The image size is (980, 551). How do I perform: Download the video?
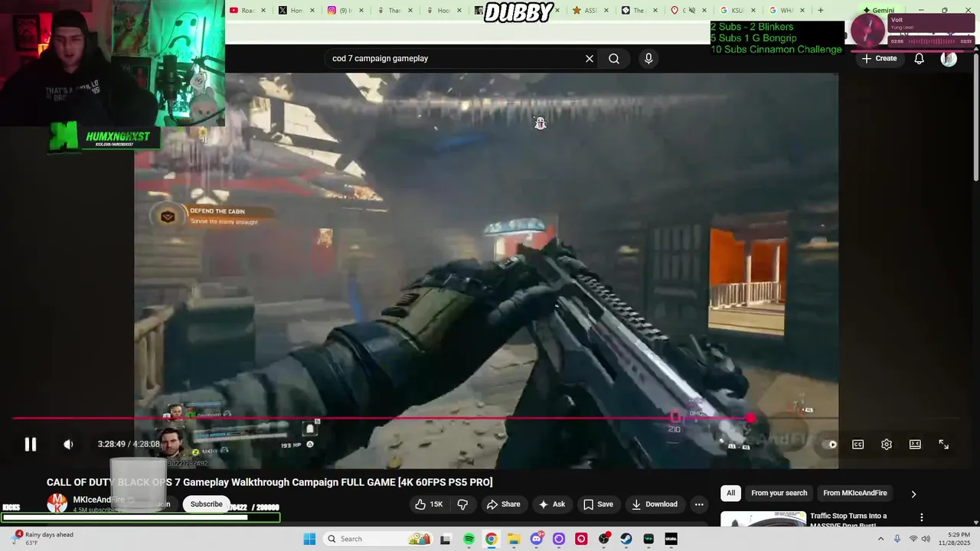[654, 504]
